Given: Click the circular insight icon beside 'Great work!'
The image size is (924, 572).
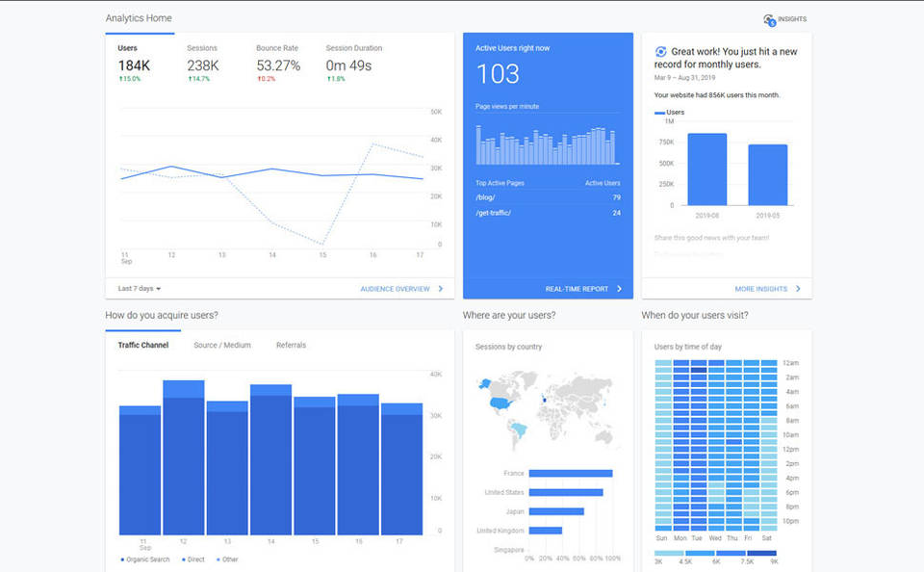Looking at the screenshot, I should click(x=660, y=52).
